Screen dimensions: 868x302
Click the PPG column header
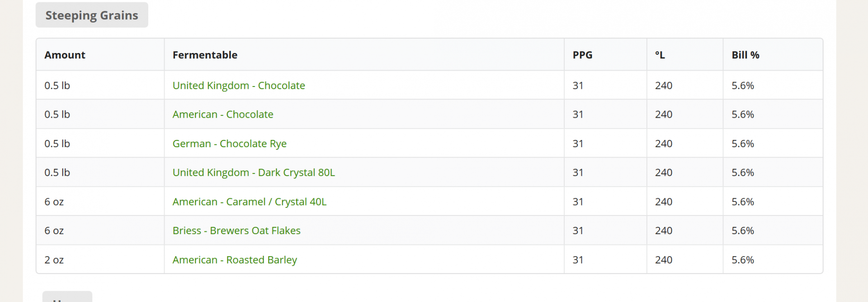click(x=582, y=55)
